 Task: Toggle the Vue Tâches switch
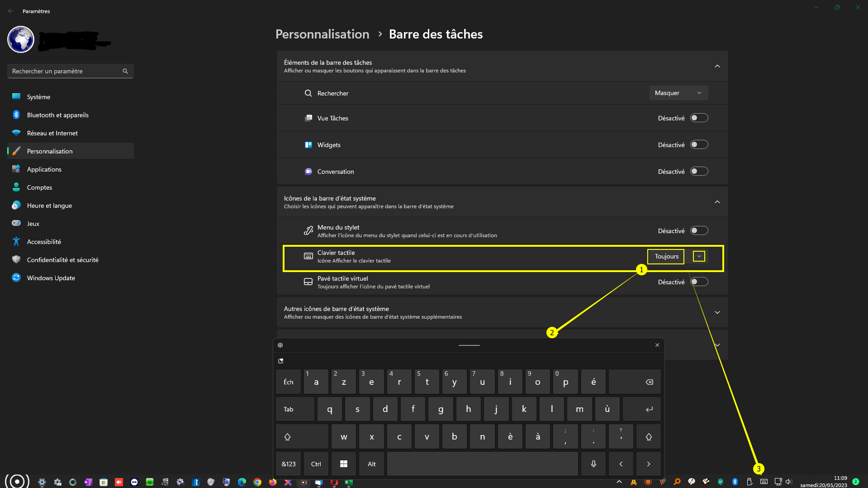tap(699, 118)
